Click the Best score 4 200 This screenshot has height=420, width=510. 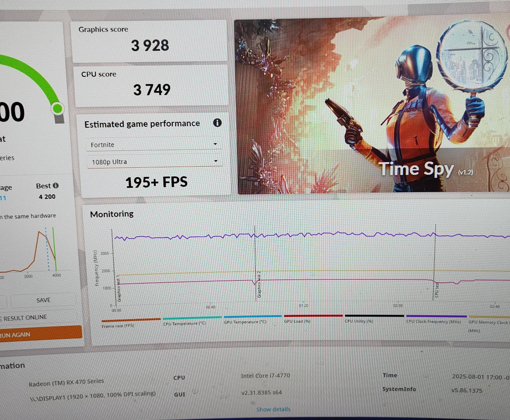click(47, 197)
